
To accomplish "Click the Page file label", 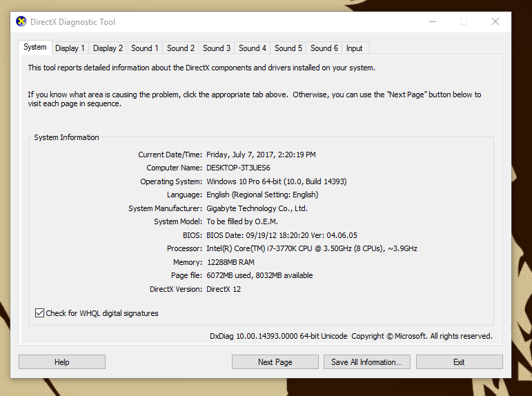I will click(x=186, y=275).
